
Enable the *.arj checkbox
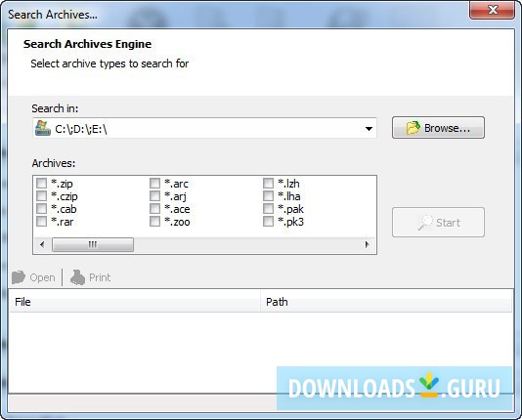click(154, 196)
